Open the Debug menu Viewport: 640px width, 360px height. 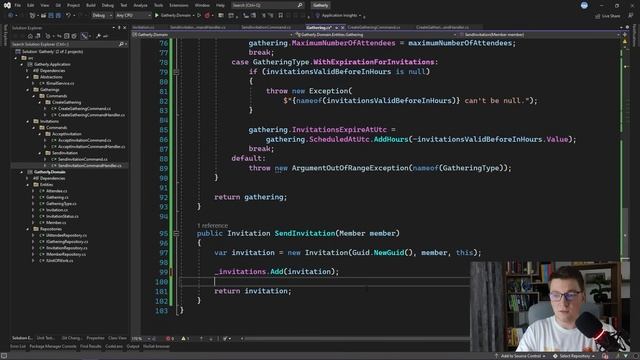click(108, 5)
